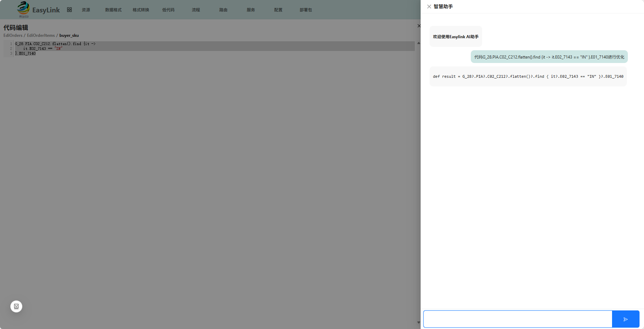644x329 pixels.
Task: Open the 格式转换 menu
Action: pyautogui.click(x=141, y=10)
